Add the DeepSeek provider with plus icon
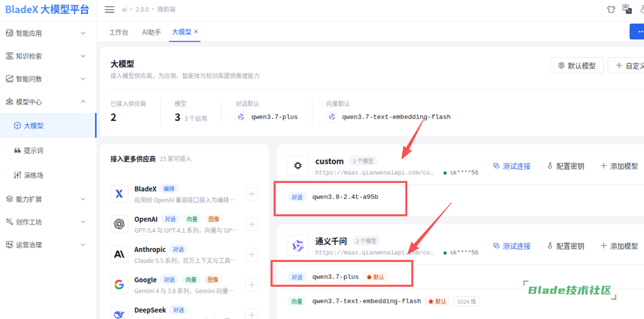The height and width of the screenshot is (319, 644). click(x=252, y=314)
